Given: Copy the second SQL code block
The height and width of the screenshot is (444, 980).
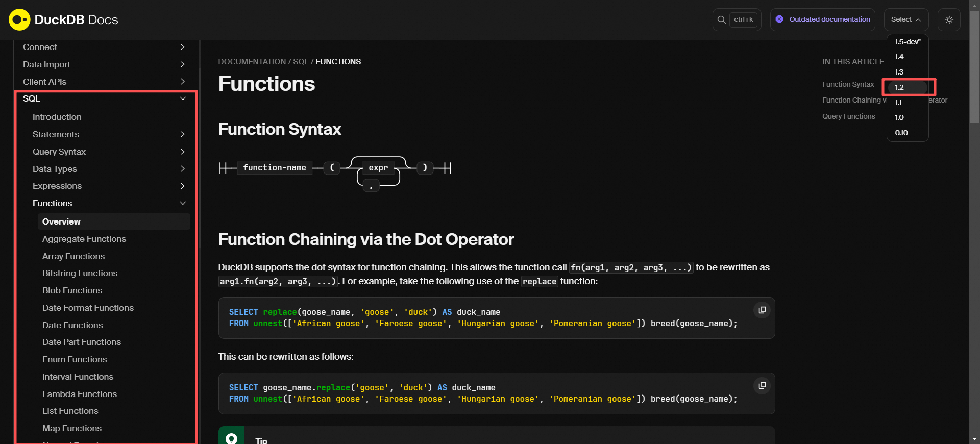Looking at the screenshot, I should [x=762, y=386].
